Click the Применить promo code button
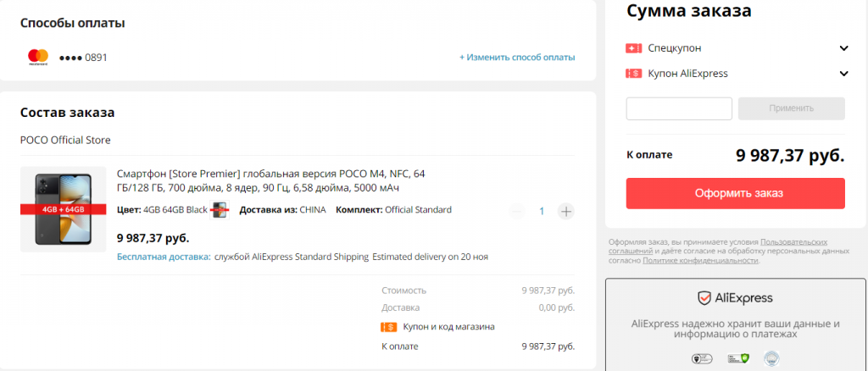This screenshot has height=371, width=868. click(x=791, y=108)
